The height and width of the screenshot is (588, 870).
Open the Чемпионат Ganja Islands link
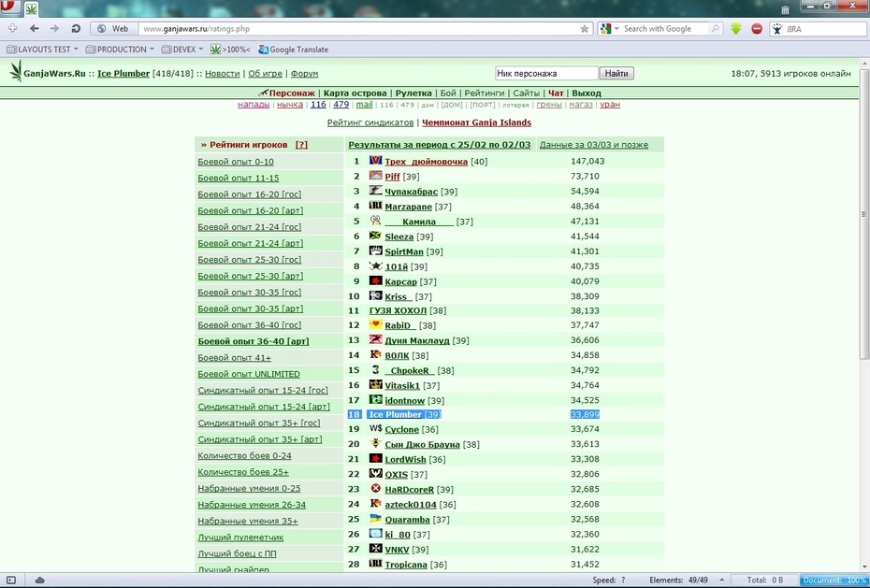[x=476, y=122]
